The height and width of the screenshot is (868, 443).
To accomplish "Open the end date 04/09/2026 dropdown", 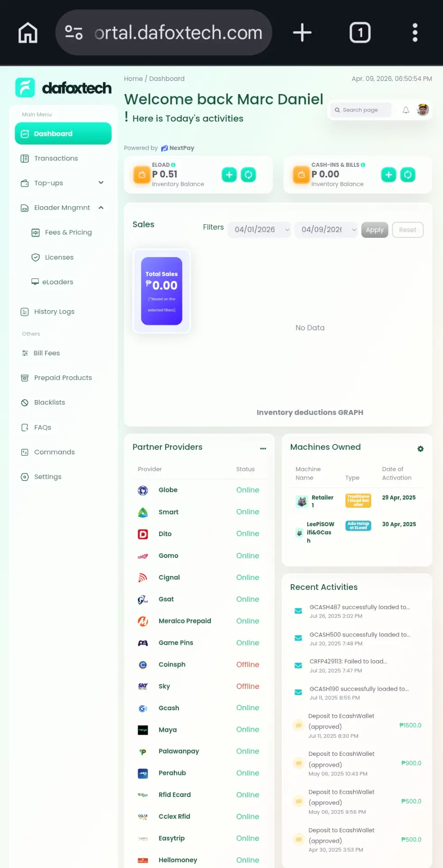I will click(326, 230).
